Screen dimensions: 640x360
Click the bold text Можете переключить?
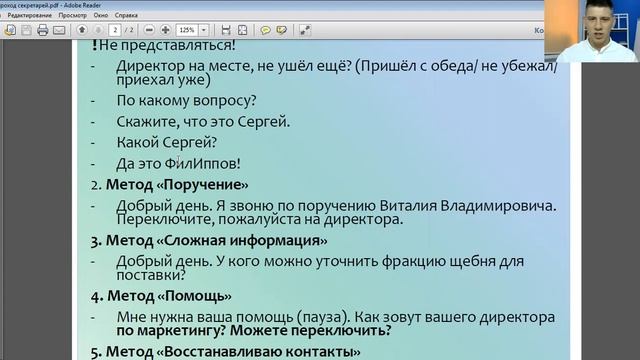(311, 330)
